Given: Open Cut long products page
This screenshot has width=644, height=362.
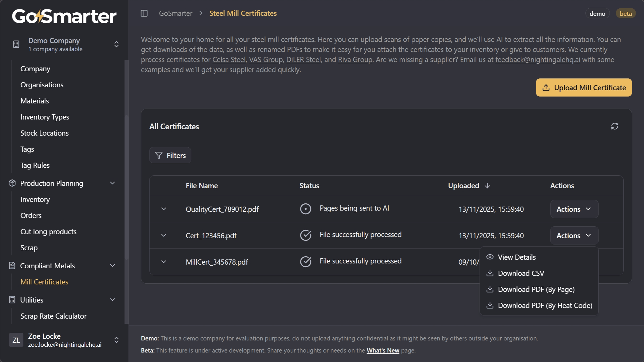Looking at the screenshot, I should pos(49,232).
